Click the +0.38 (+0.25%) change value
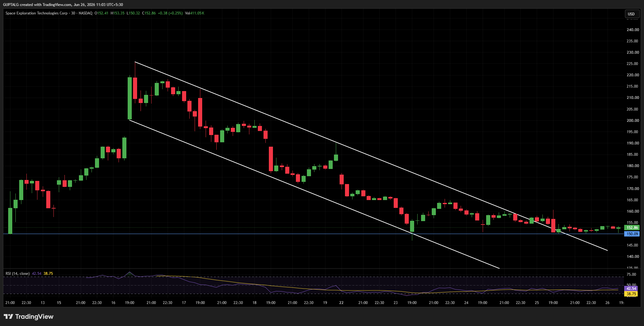Screen dimensions: 644x326 [x=170, y=13]
